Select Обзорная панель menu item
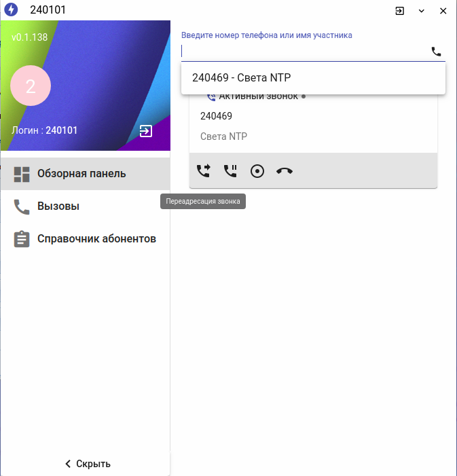457x476 pixels. [86, 174]
